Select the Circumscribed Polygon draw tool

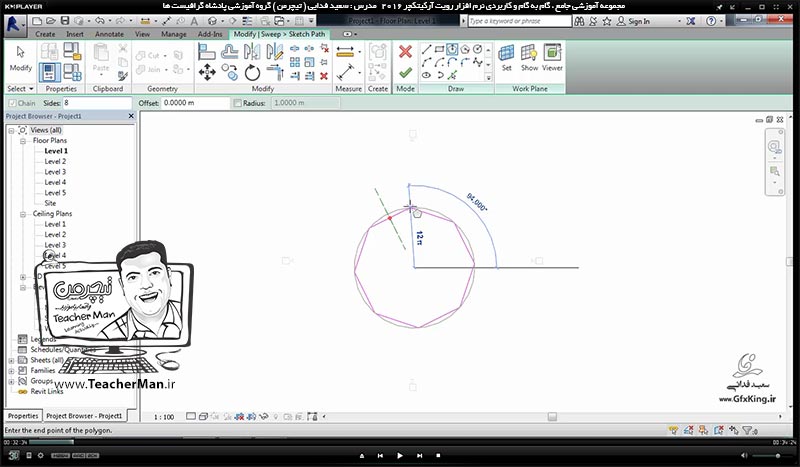(465, 49)
